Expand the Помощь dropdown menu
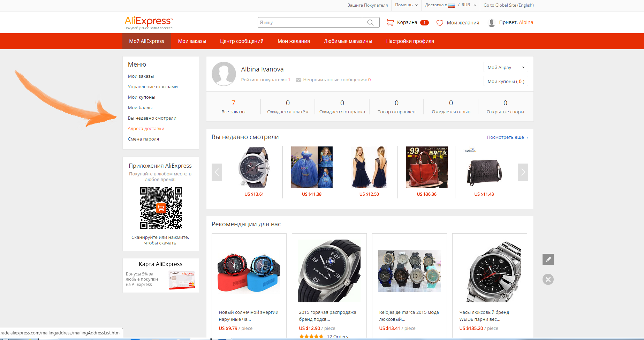Image resolution: width=644 pixels, height=340 pixels. (x=406, y=5)
